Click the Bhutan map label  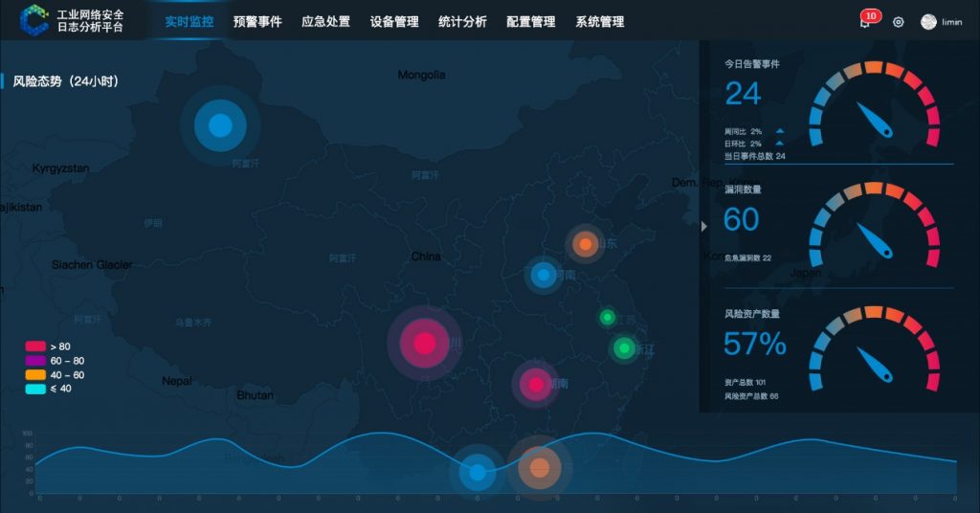click(x=255, y=395)
